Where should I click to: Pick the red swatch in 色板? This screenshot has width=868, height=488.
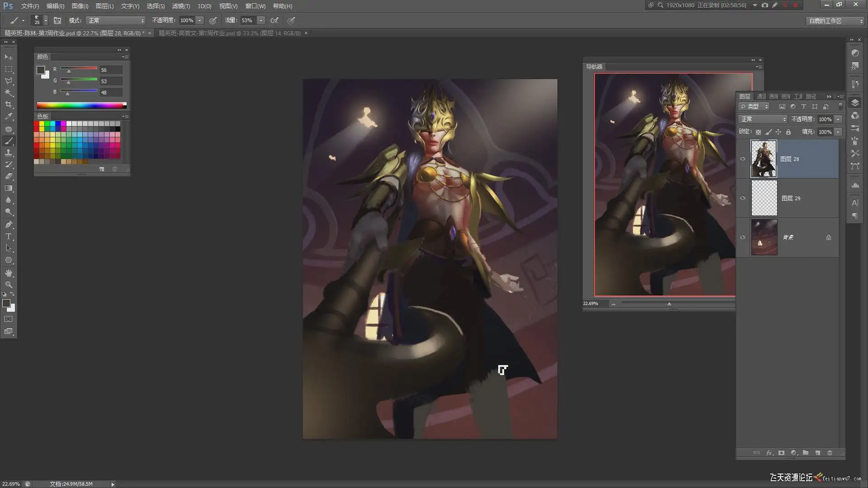(x=37, y=124)
